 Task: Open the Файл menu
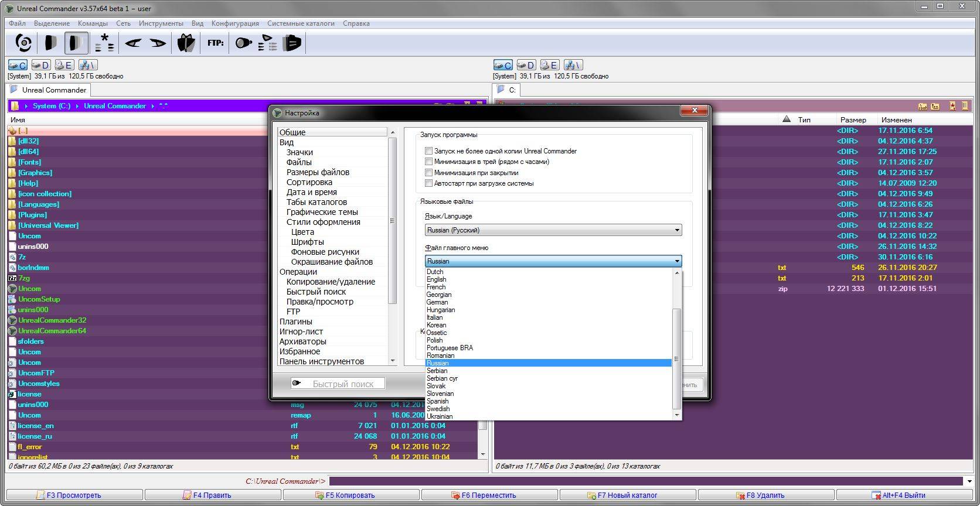pyautogui.click(x=17, y=23)
